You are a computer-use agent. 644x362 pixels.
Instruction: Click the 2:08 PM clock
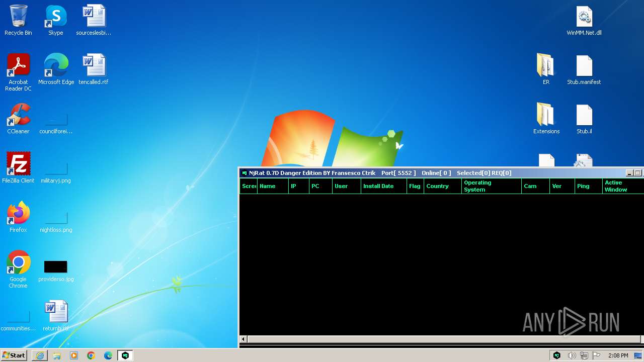tap(618, 355)
